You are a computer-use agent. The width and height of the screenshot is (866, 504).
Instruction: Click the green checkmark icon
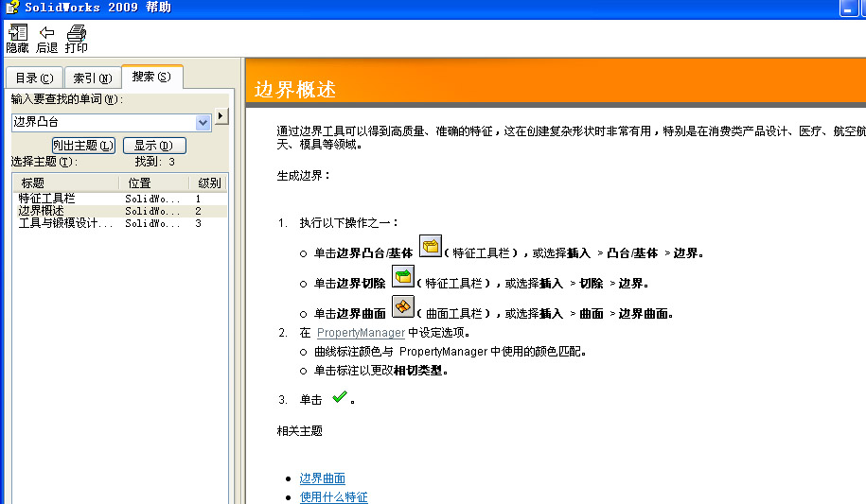tap(340, 396)
